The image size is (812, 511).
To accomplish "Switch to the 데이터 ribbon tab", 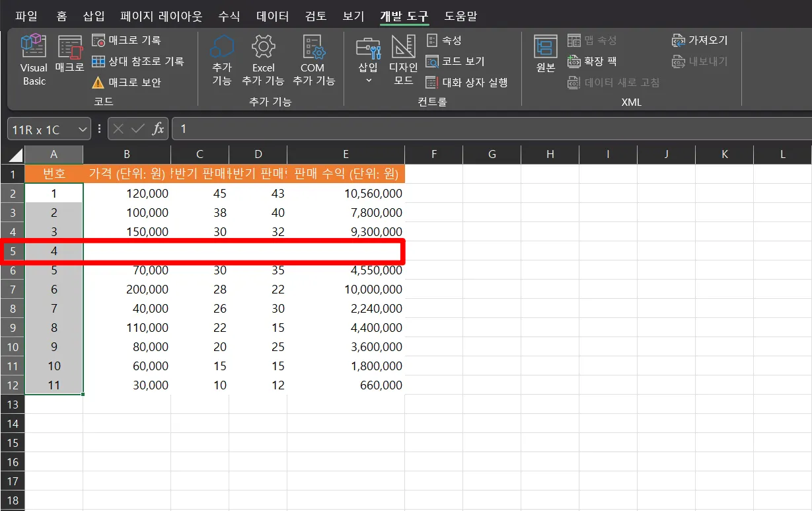I will coord(272,16).
